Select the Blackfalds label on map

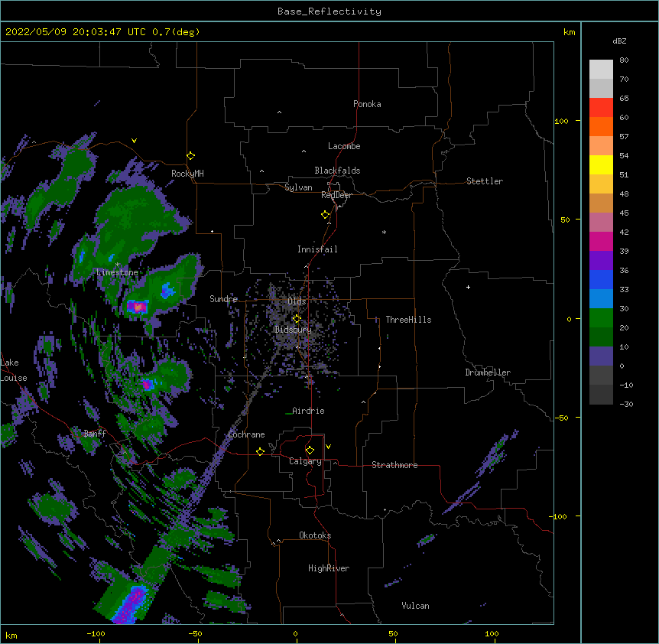[x=337, y=171]
